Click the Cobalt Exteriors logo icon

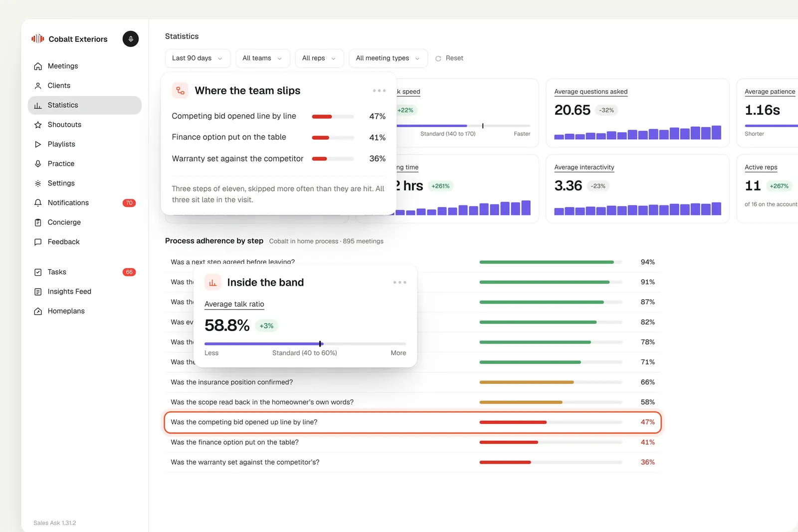click(38, 39)
